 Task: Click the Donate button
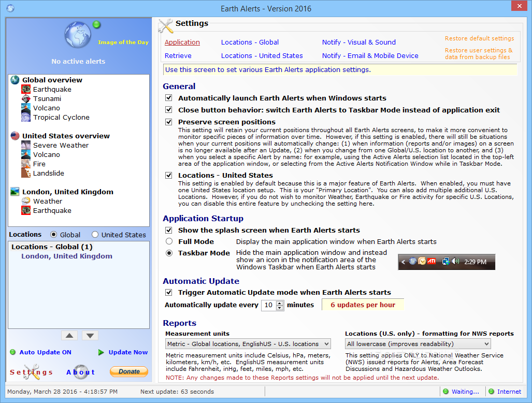(x=129, y=371)
